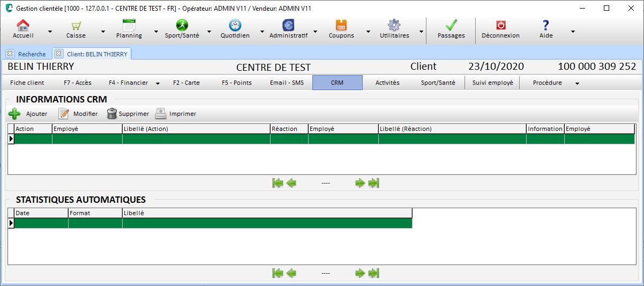Open the F7 - Accès tab
Viewport: 644px width, 286px height.
pos(77,83)
